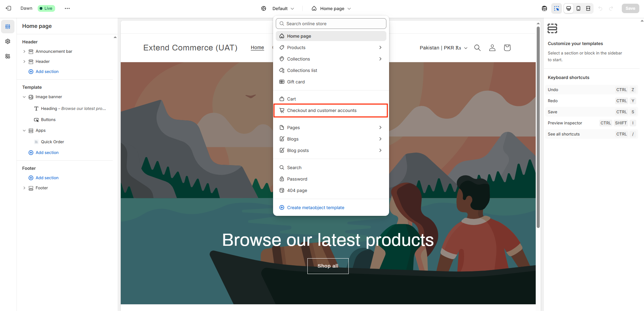Click the Search online store field
The image size is (644, 311).
(331, 24)
